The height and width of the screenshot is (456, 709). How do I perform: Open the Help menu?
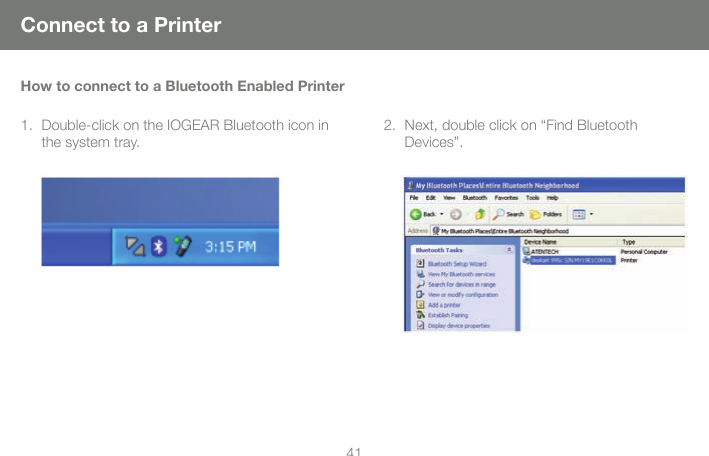553,198
